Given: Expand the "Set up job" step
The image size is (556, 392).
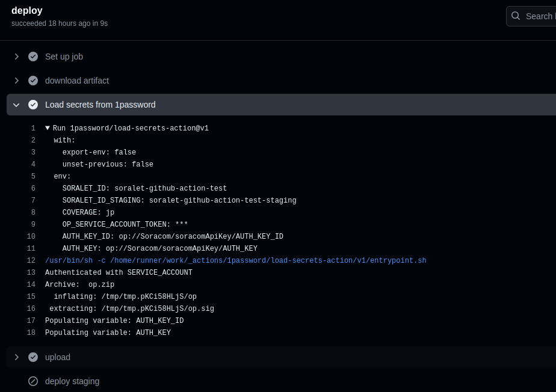Looking at the screenshot, I should click(x=16, y=57).
